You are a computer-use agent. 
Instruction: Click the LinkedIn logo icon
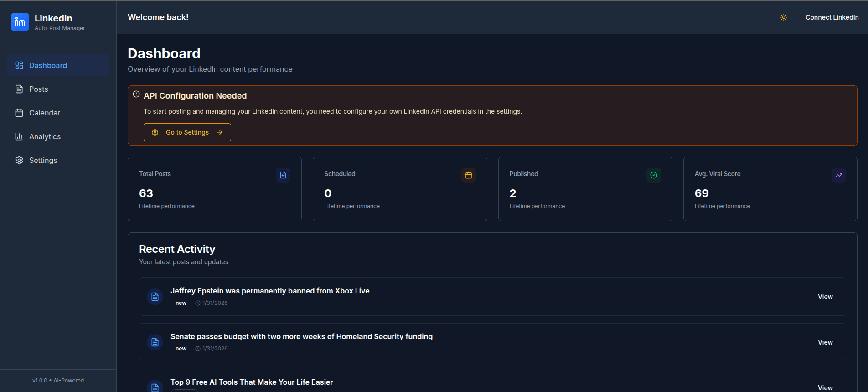click(x=20, y=22)
